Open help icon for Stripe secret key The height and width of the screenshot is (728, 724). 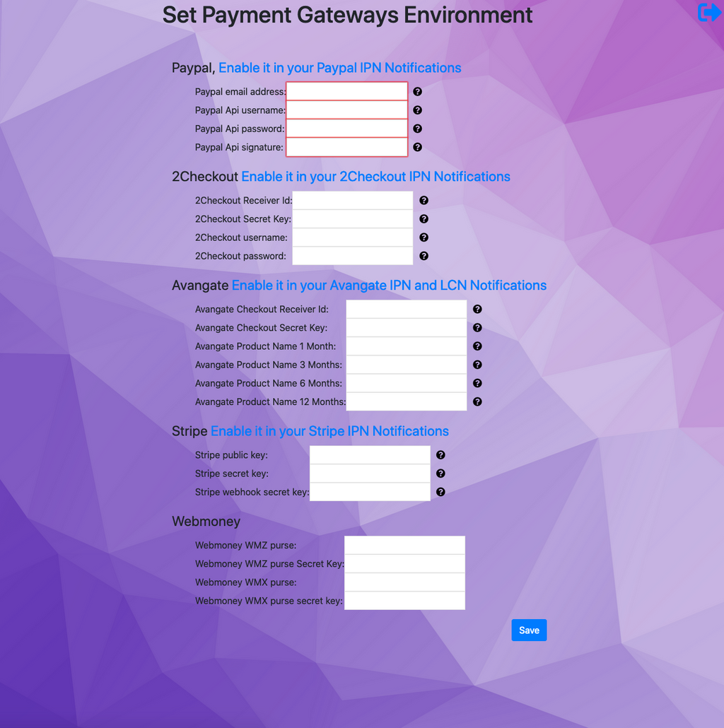tap(440, 474)
